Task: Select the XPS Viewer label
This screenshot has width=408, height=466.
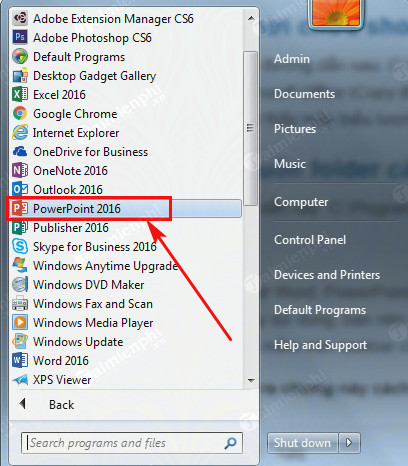Action: click(x=62, y=380)
